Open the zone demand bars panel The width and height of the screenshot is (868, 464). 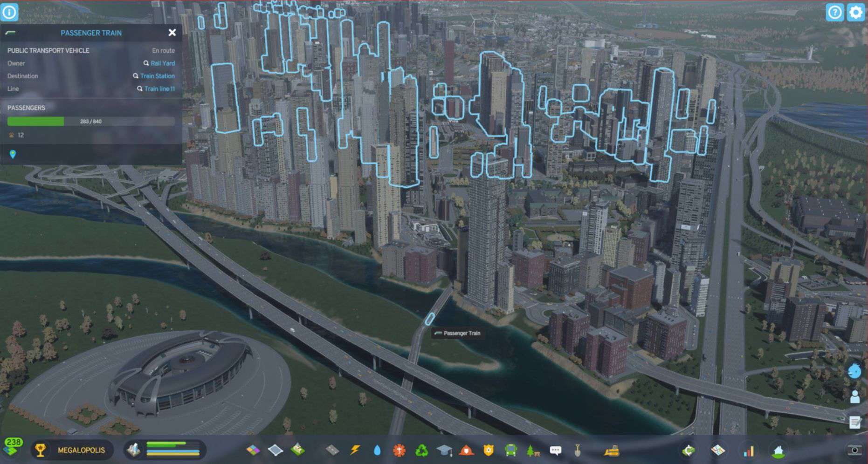(x=165, y=450)
